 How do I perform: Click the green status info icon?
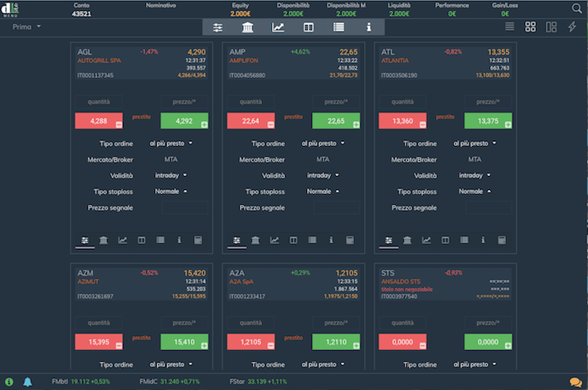point(9,382)
